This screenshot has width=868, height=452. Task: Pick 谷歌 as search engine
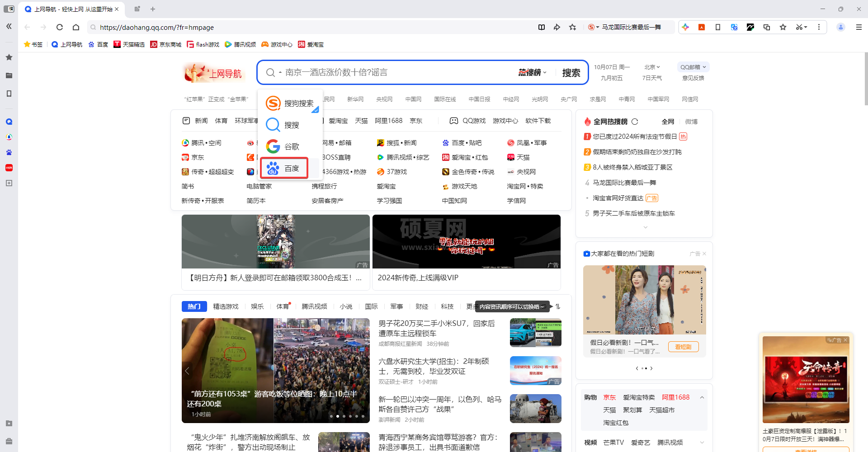[x=284, y=146]
